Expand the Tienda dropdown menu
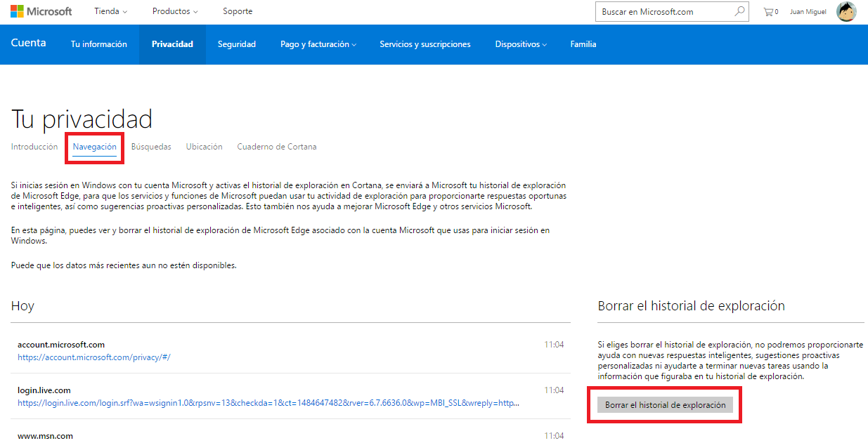Image resolution: width=868 pixels, height=443 pixels. point(111,11)
